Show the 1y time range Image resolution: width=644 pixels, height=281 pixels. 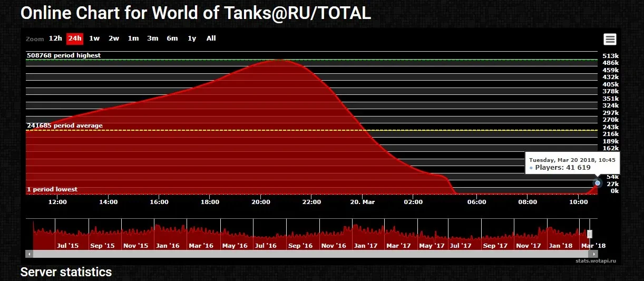pos(192,38)
